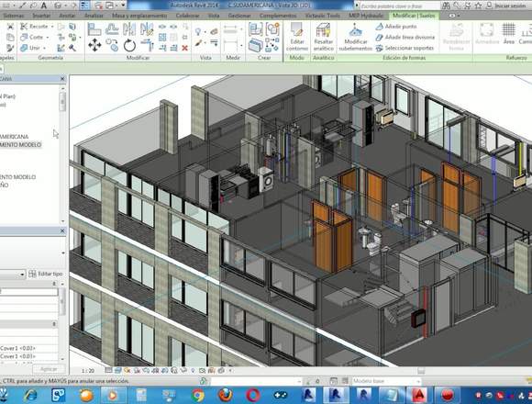Open Google Chrome from the taskbar

pyautogui.click(x=198, y=396)
